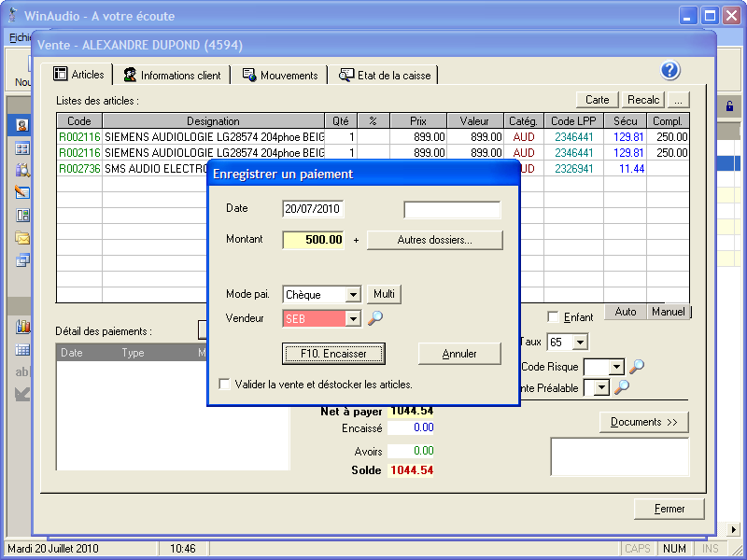Click the magnifier beside Entente Préalable dropdown
This screenshot has width=747, height=560.
[621, 387]
